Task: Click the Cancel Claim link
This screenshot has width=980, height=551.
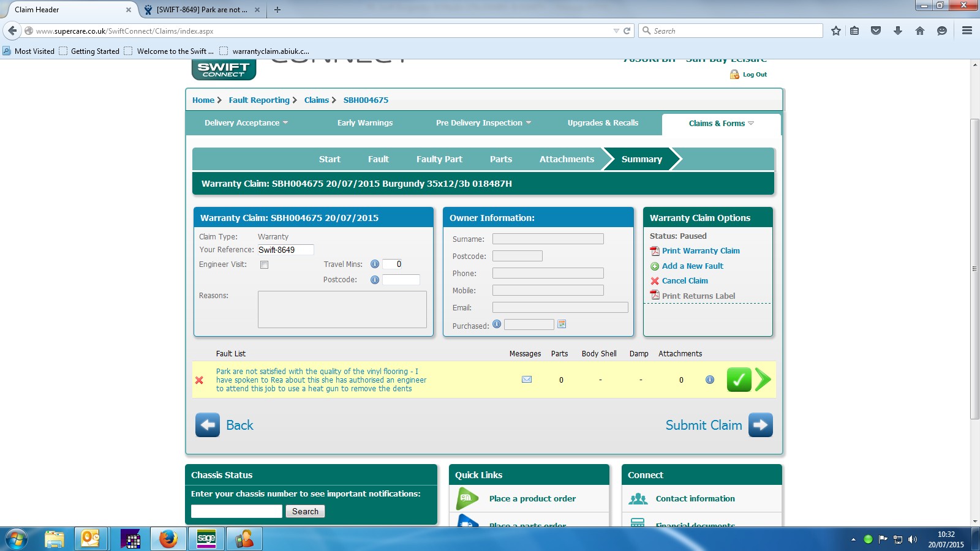Action: (x=685, y=281)
